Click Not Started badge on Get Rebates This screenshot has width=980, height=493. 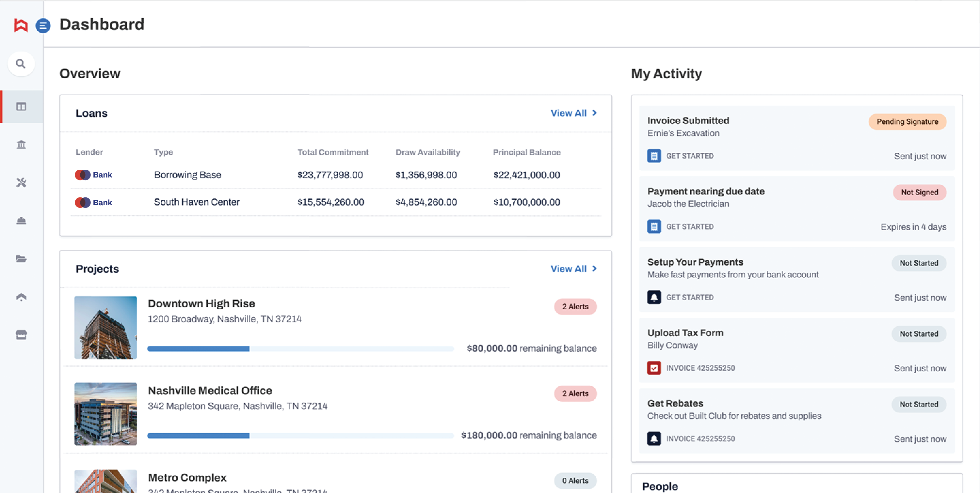919,405
